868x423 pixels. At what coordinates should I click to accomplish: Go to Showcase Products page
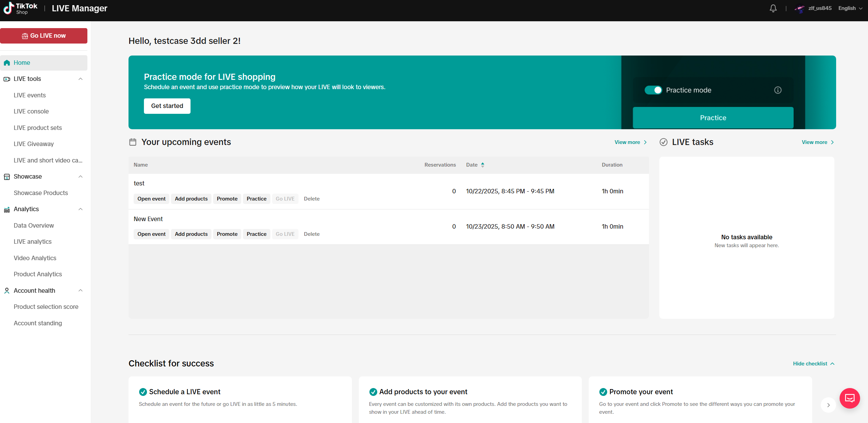coord(41,193)
